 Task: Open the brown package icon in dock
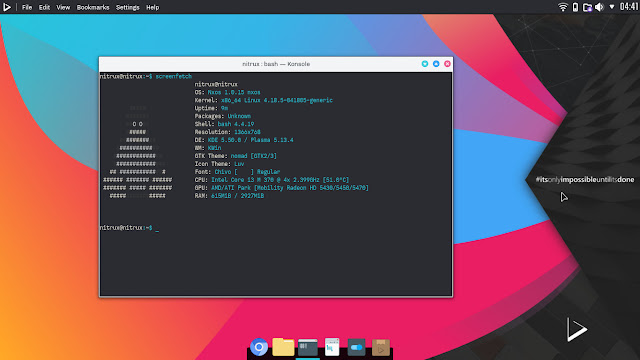click(380, 347)
